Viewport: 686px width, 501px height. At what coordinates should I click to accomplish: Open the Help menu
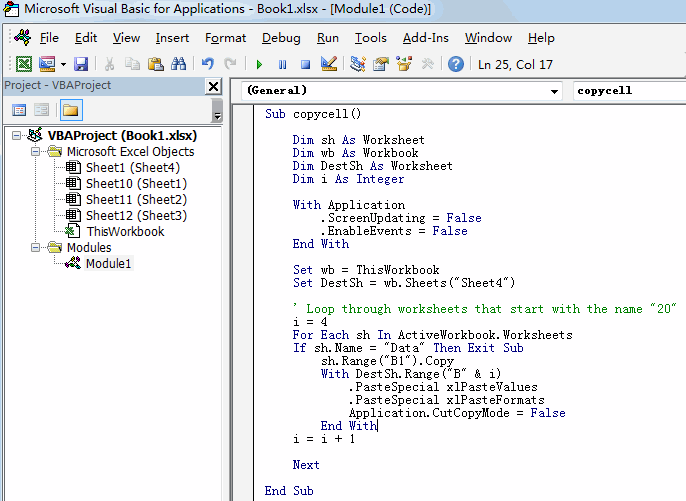[x=541, y=38]
